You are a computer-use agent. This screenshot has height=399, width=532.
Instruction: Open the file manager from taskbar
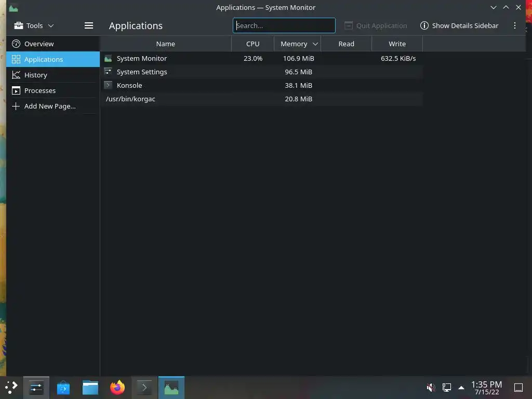coord(90,388)
